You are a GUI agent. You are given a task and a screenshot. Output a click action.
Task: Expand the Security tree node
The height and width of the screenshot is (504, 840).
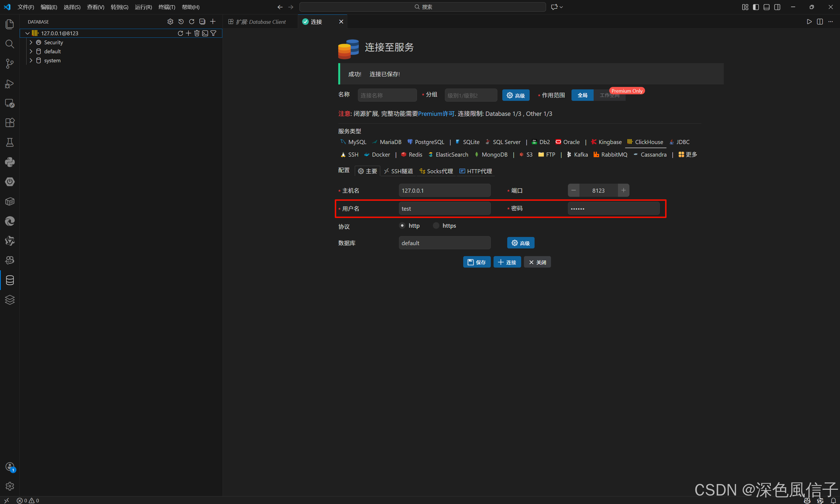pos(31,42)
